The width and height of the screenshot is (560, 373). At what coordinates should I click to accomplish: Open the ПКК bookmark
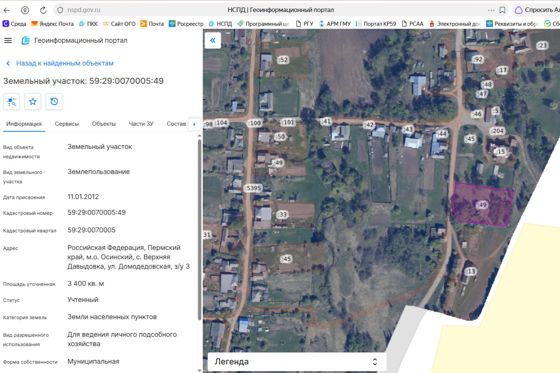88,24
